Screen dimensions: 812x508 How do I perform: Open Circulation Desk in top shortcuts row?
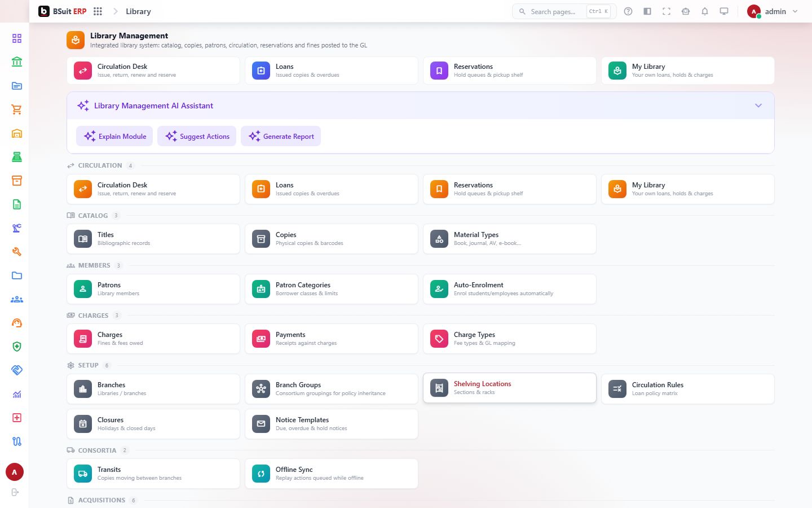pyautogui.click(x=153, y=71)
